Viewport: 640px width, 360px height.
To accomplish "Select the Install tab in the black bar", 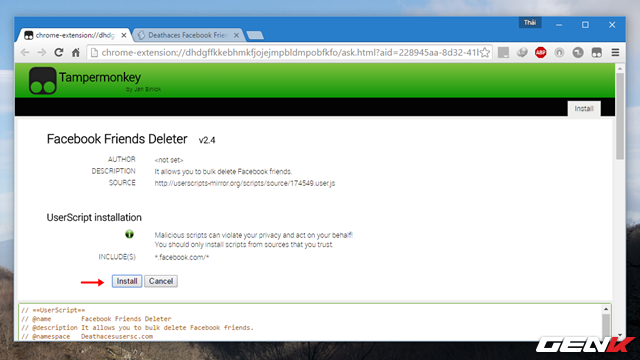I will coord(584,109).
